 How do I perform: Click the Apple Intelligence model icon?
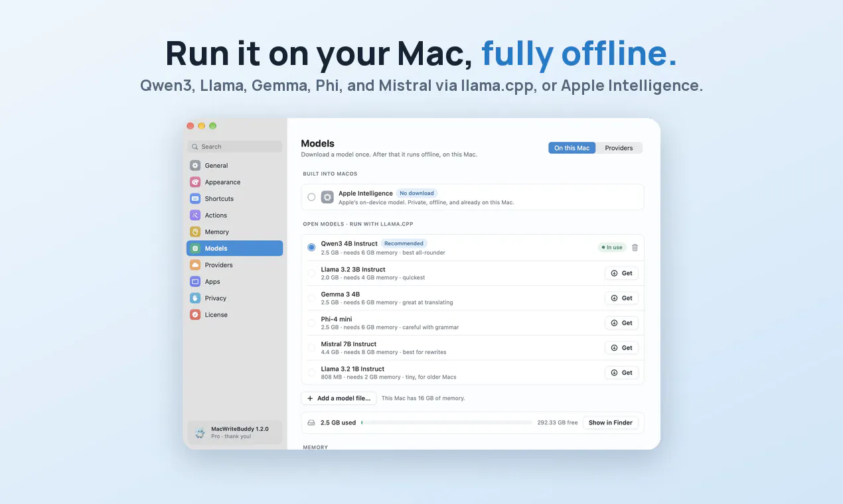(x=327, y=197)
